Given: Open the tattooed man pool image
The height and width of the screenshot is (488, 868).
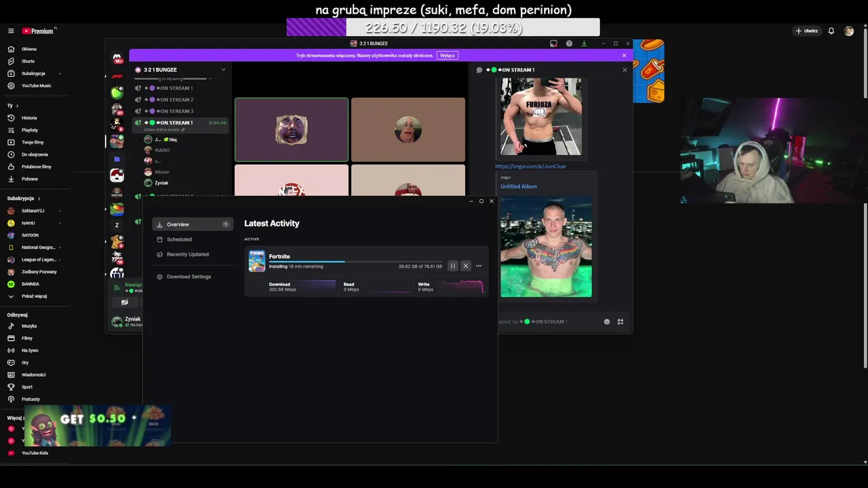Looking at the screenshot, I should click(x=546, y=247).
